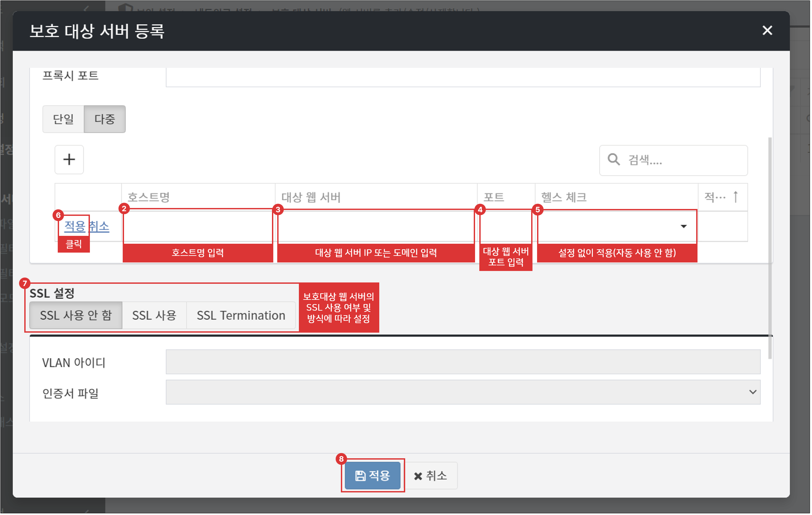The image size is (812, 515).
Task: Switch to the SSL 사용 option
Action: 155,316
